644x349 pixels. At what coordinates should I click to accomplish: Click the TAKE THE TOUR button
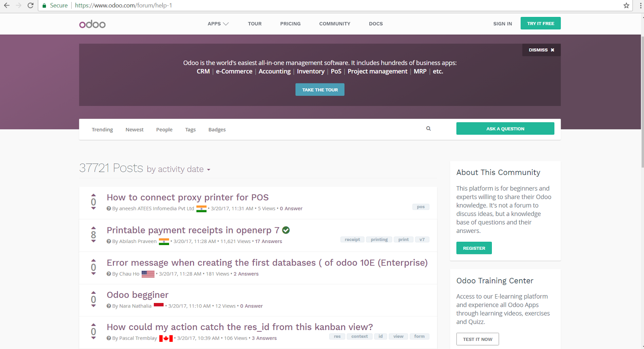click(320, 90)
